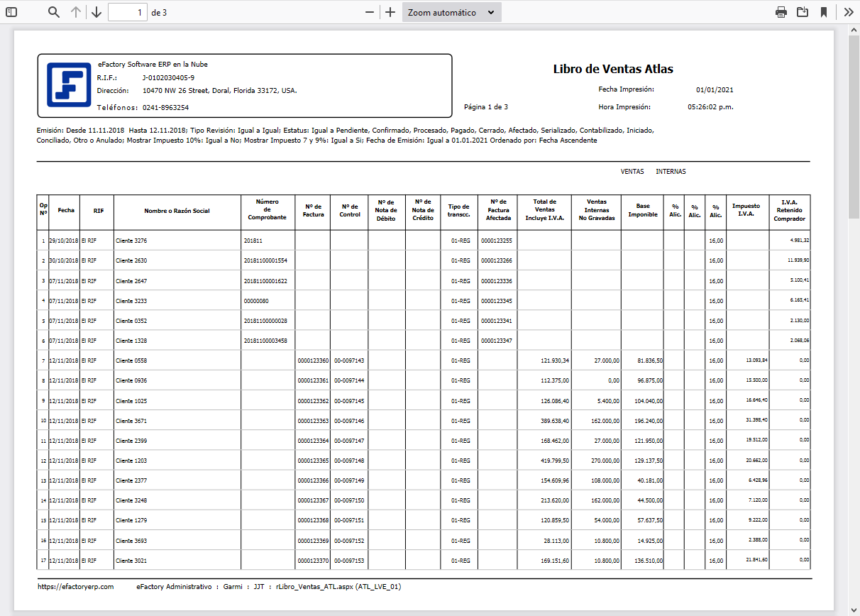Viewport: 860px width, 616px height.
Task: Zoom out with the minus button
Action: pyautogui.click(x=369, y=12)
